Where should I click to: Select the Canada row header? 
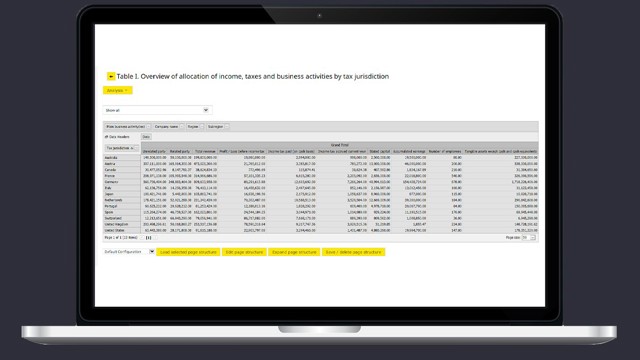click(x=122, y=170)
